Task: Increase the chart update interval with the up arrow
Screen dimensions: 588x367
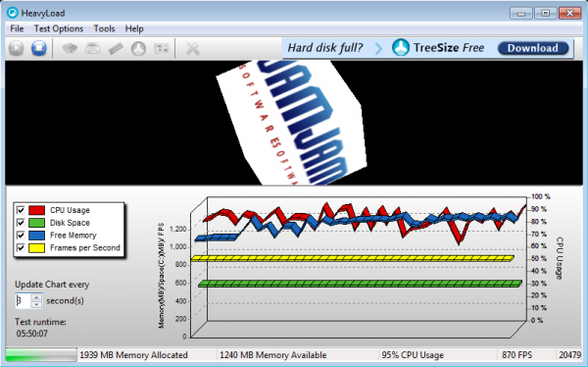Action: (x=36, y=297)
